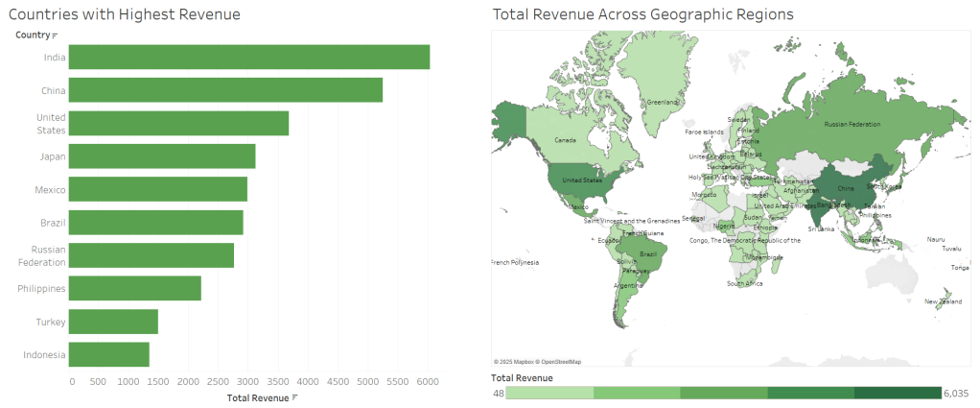This screenshot has height=408, width=980.
Task: Click the Turkey revenue bar
Action: click(x=114, y=322)
